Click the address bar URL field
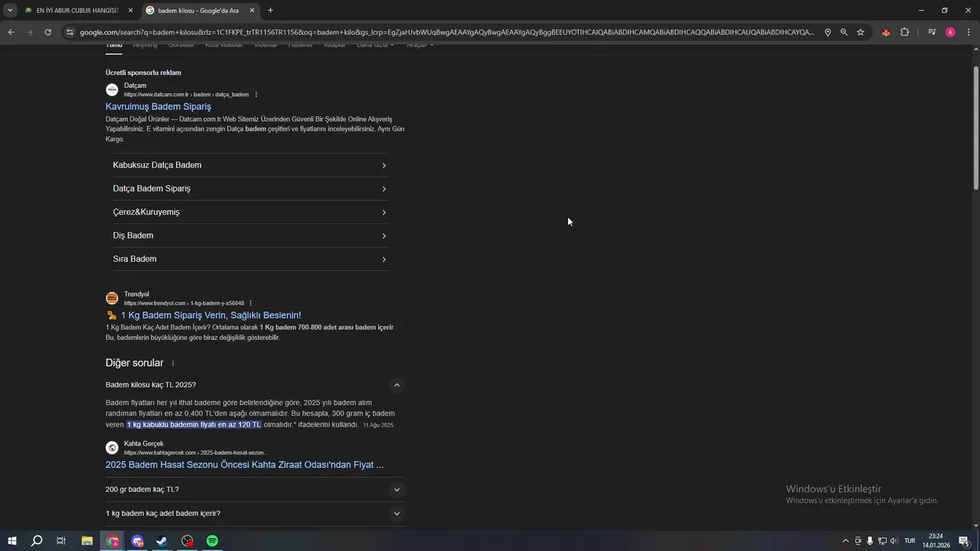This screenshot has width=980, height=551. 447,32
